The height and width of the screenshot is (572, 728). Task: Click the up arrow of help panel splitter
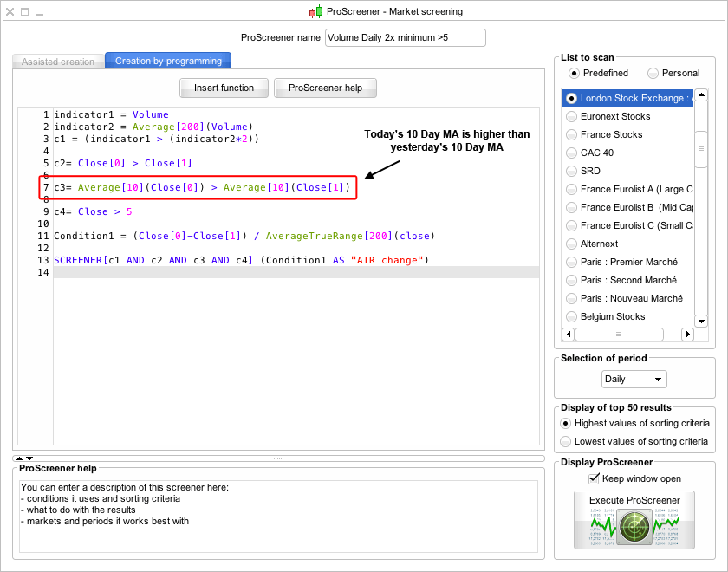click(18, 458)
